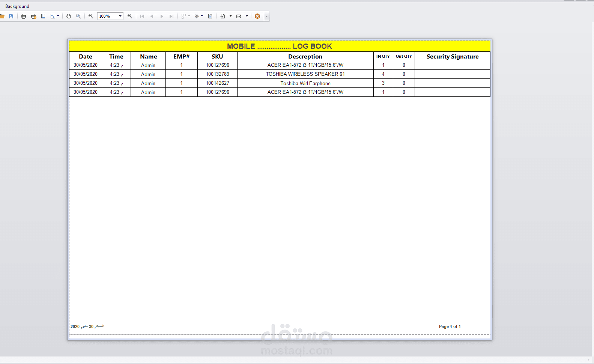Click the IN QTY value 3

[383, 83]
